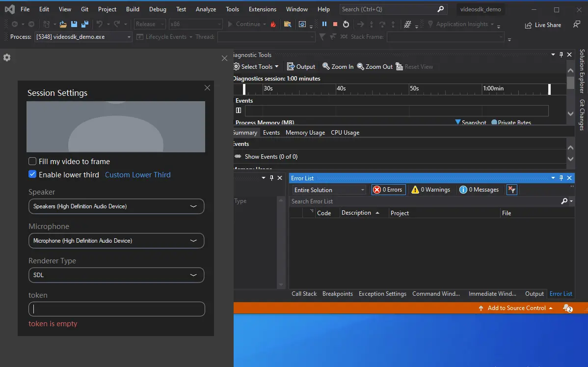Open the Speaker device dropdown
Image resolution: width=588 pixels, height=367 pixels.
[116, 206]
